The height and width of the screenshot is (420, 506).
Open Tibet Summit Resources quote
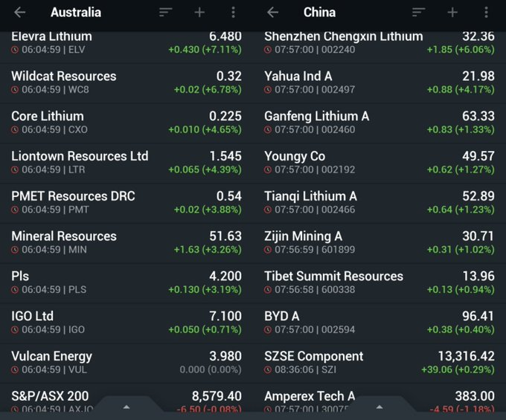coord(379,282)
